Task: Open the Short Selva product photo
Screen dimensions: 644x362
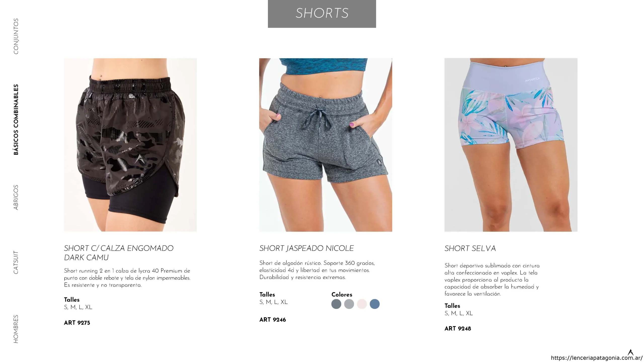Action: click(x=511, y=145)
